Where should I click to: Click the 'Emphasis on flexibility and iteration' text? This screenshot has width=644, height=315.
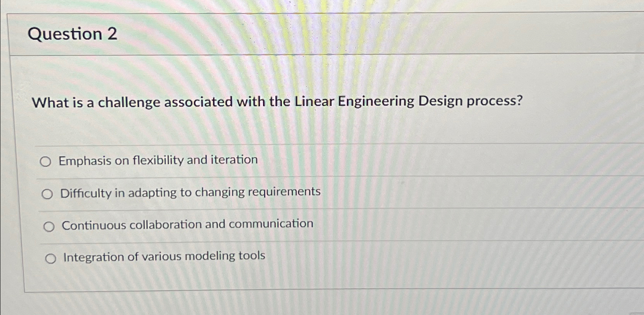click(x=158, y=159)
